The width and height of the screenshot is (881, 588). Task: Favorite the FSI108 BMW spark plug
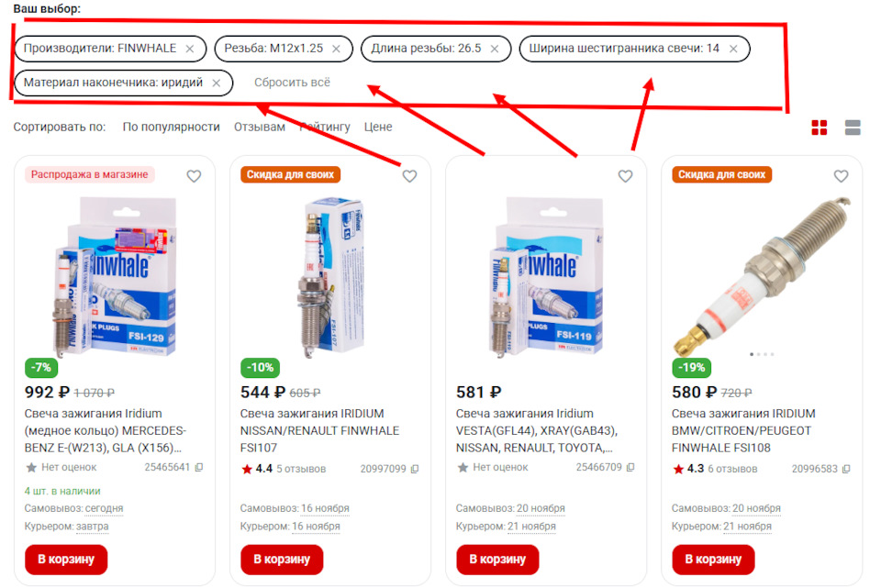click(842, 176)
